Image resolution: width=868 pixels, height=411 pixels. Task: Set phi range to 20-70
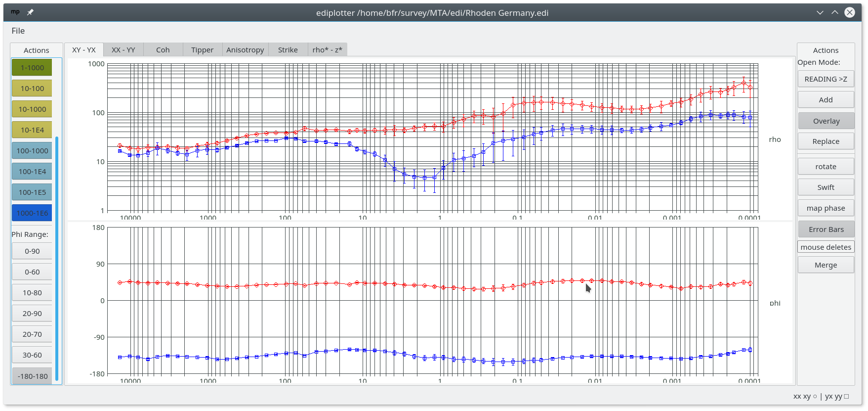tap(32, 334)
